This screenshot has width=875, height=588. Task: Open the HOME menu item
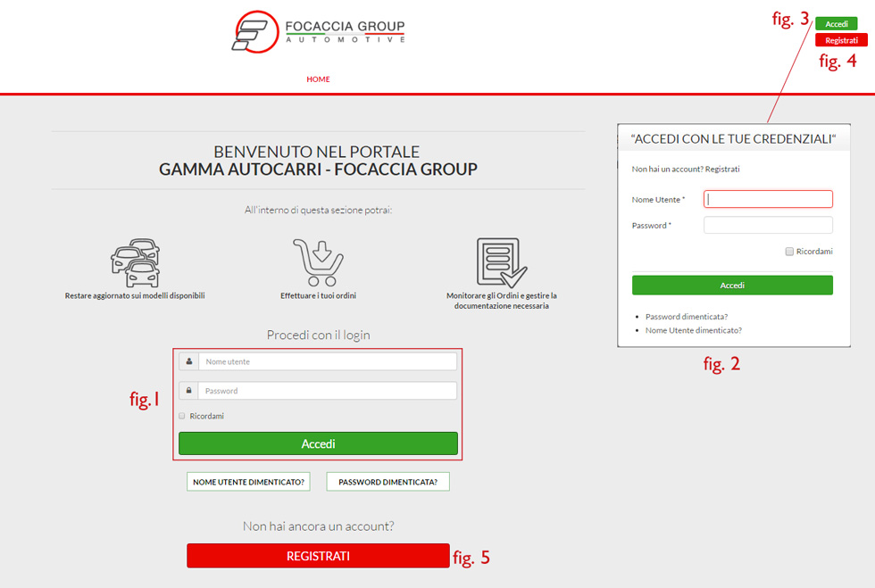tap(318, 79)
